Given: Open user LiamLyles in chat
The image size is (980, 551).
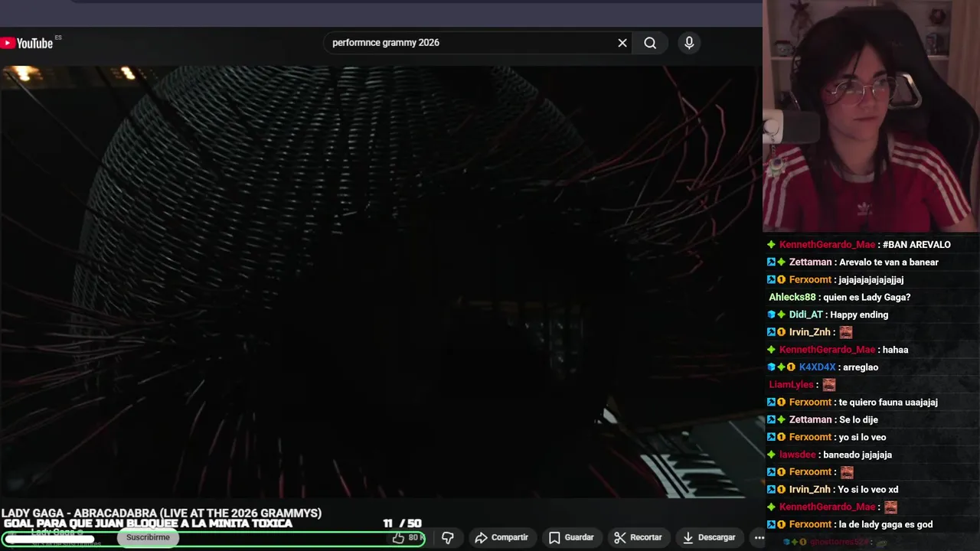Looking at the screenshot, I should pyautogui.click(x=791, y=385).
